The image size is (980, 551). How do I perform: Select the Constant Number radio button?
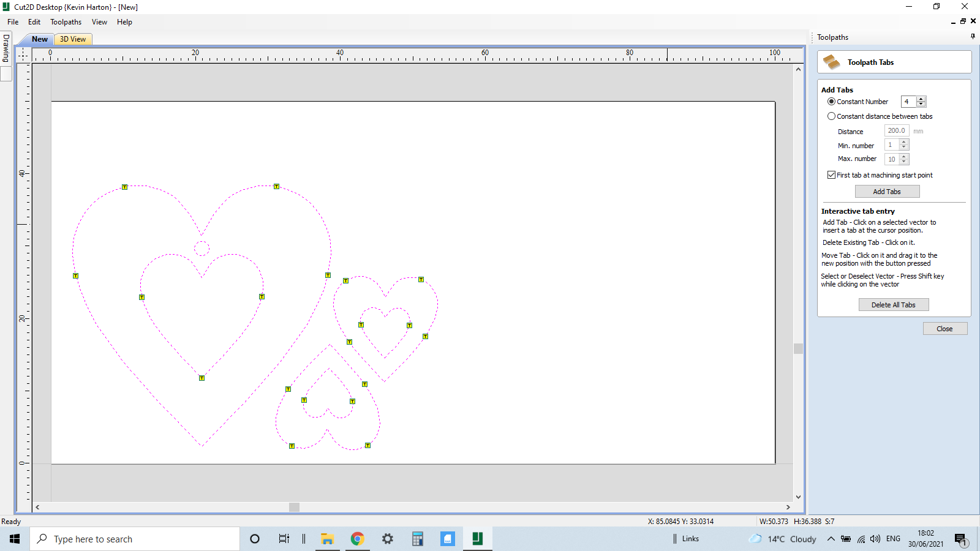[x=831, y=102]
